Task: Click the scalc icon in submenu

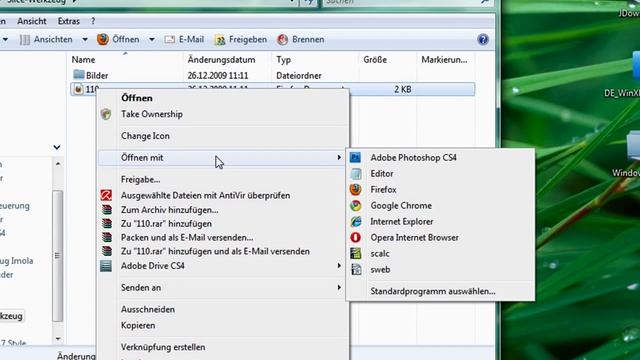Action: click(x=356, y=253)
